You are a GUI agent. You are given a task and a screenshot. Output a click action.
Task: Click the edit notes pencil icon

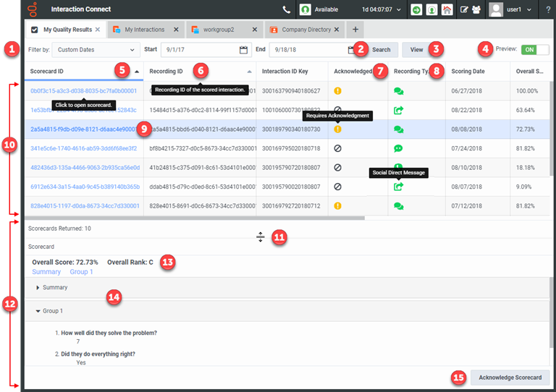tap(464, 10)
